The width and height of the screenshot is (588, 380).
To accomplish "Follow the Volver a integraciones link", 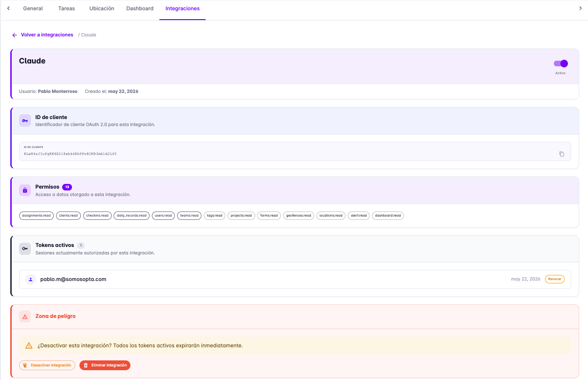I will pos(47,35).
